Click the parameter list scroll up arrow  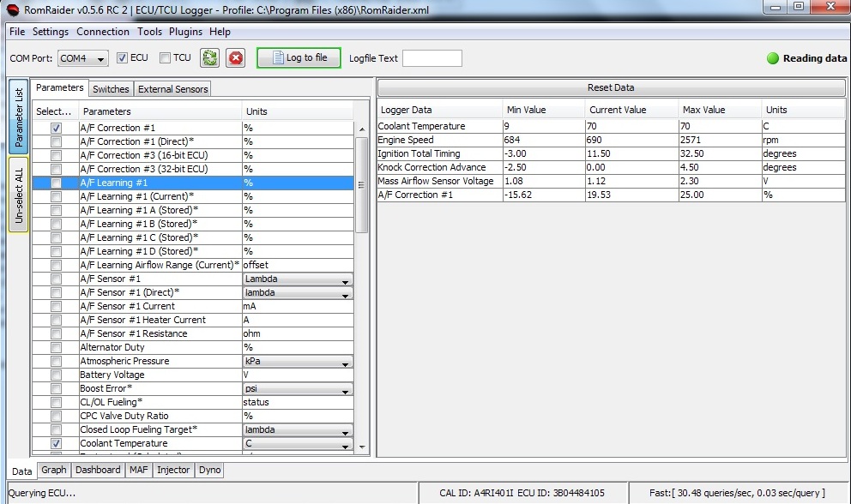(x=362, y=129)
